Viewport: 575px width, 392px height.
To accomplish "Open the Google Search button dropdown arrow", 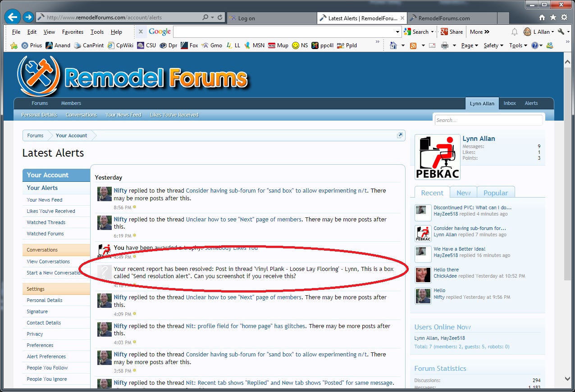I will pyautogui.click(x=432, y=32).
